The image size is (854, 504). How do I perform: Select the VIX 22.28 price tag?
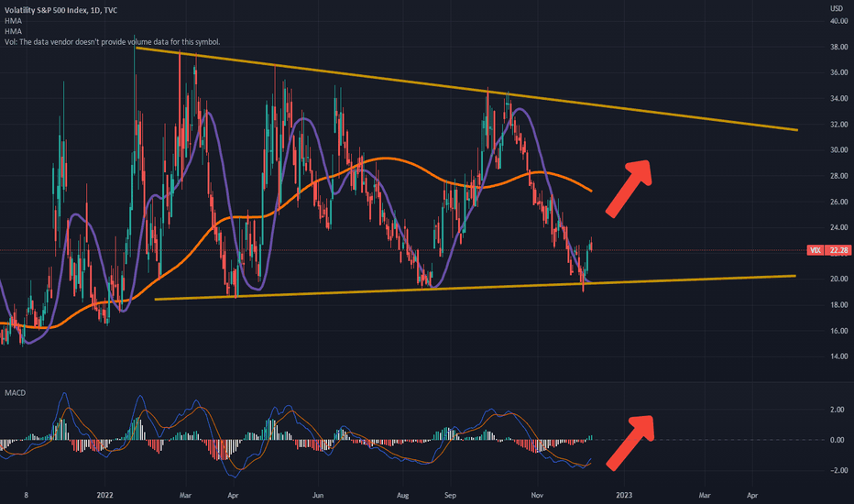click(x=828, y=250)
